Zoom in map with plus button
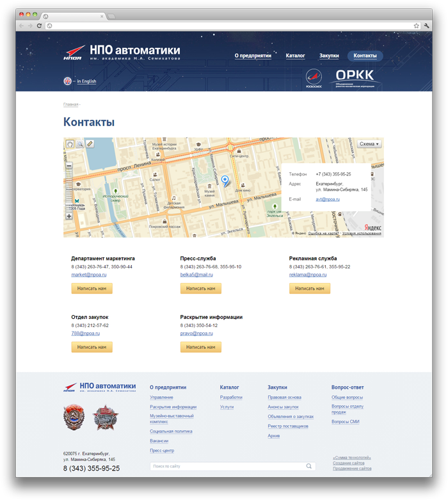The image size is (448, 500). click(69, 216)
